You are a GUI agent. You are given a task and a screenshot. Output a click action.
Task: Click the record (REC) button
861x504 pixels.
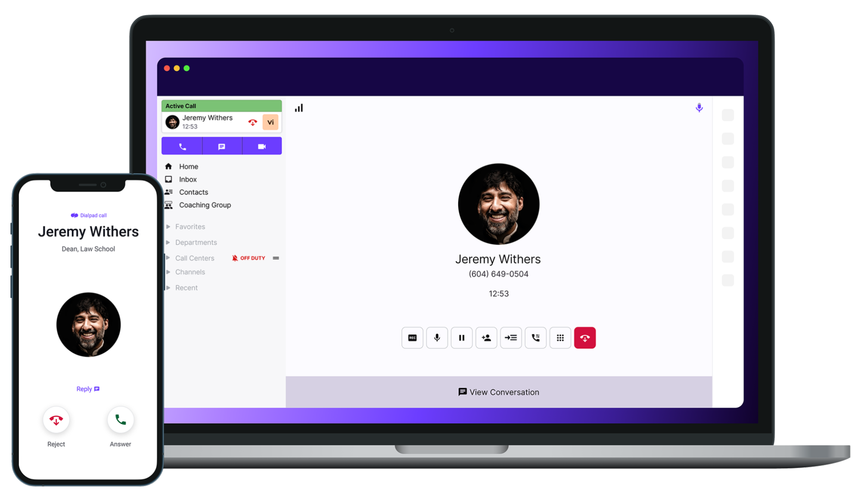click(413, 338)
